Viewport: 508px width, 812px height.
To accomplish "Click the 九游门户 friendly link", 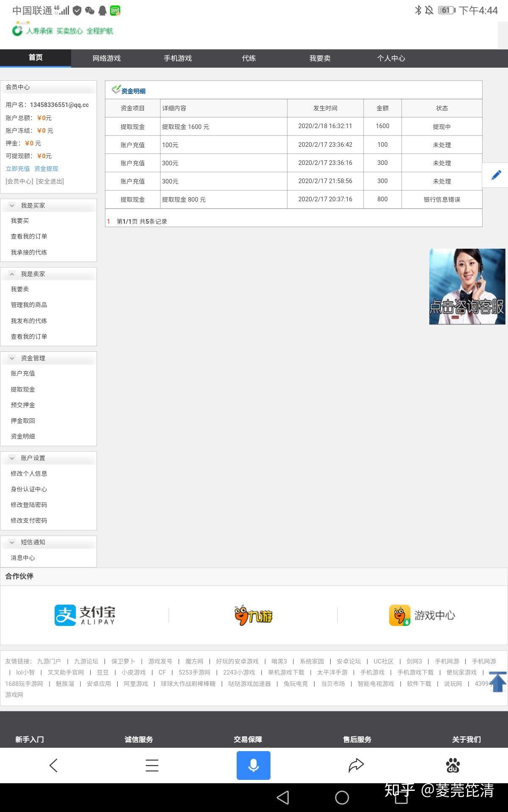I will click(49, 661).
